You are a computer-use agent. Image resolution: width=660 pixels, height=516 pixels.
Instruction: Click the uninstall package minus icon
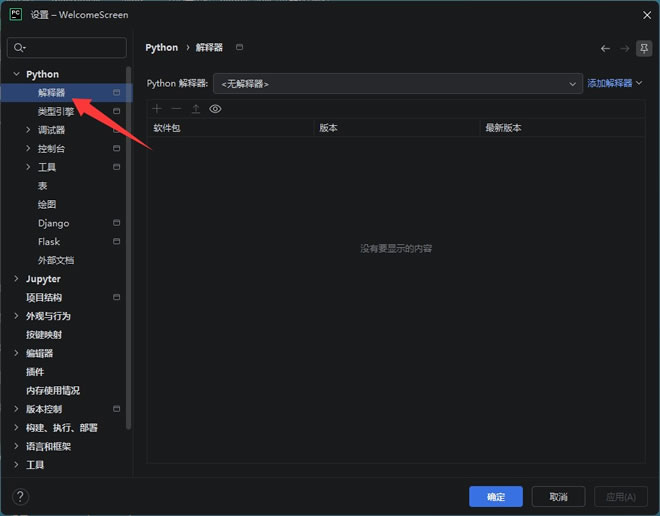point(176,109)
